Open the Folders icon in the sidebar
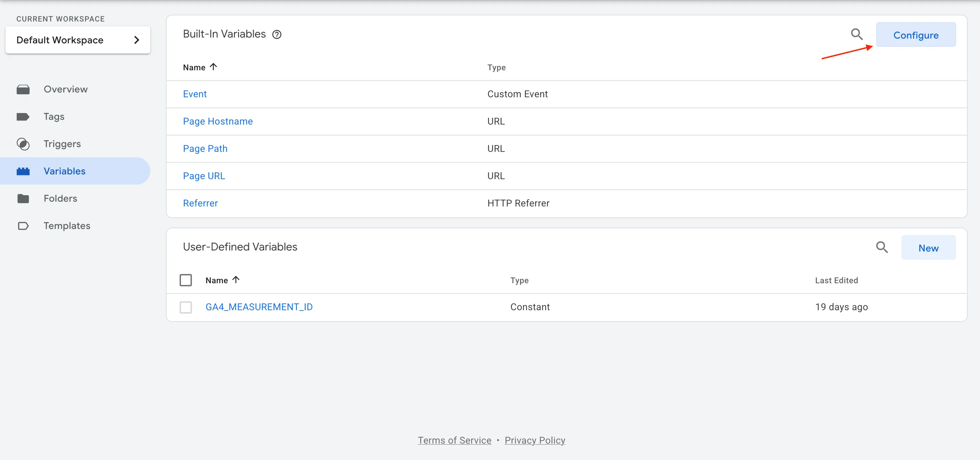The image size is (980, 460). coord(23,198)
